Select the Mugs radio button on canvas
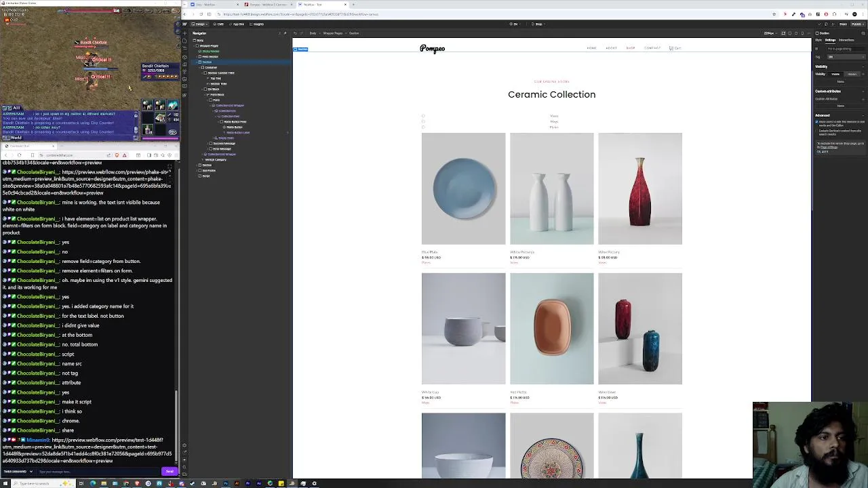Image resolution: width=868 pixels, height=488 pixels. [423, 121]
